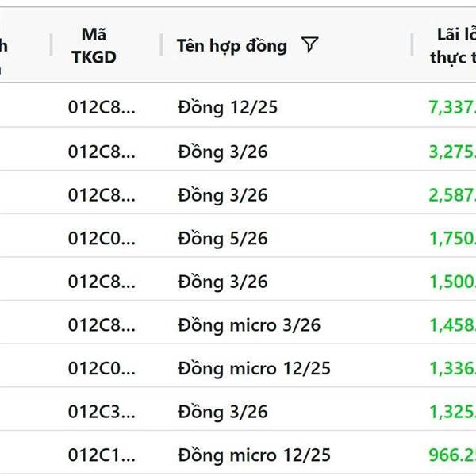Select the account code cell 012C3...
This screenshot has width=476, height=476.
pyautogui.click(x=102, y=412)
